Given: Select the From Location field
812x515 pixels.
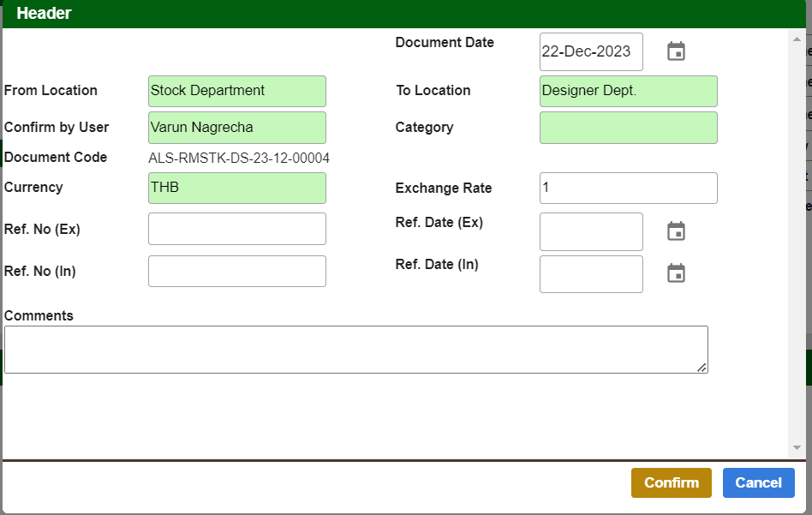Looking at the screenshot, I should point(237,91).
